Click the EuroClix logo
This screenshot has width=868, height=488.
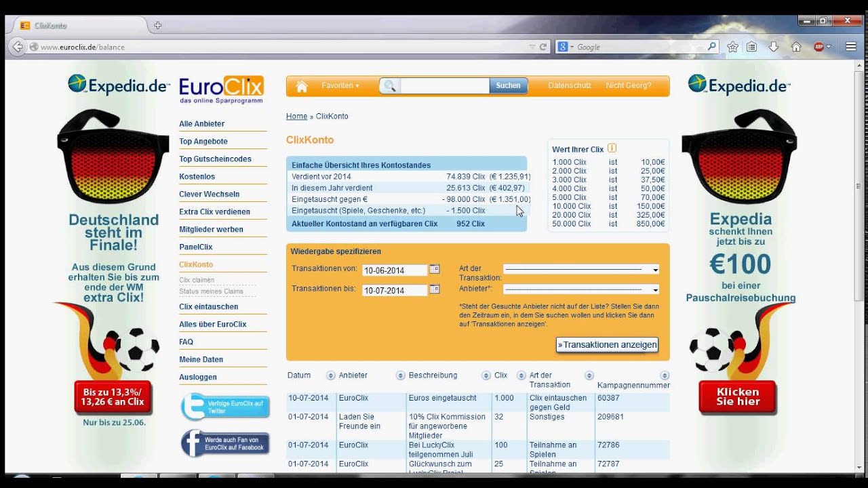click(x=221, y=89)
